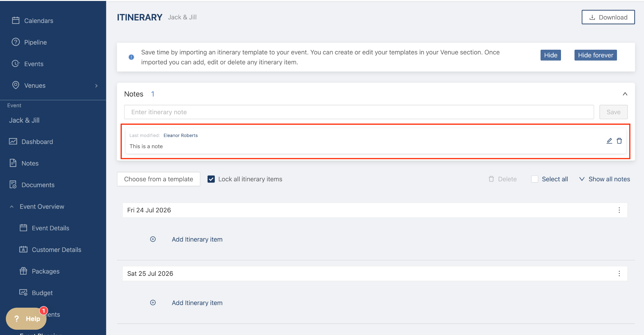Expand the Venues submenu arrow

click(x=96, y=86)
